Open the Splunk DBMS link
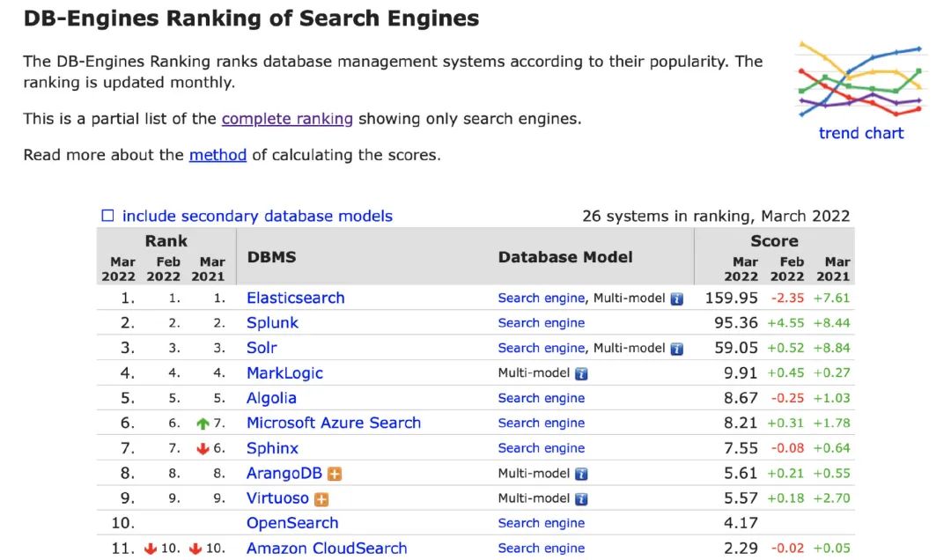 tap(272, 323)
